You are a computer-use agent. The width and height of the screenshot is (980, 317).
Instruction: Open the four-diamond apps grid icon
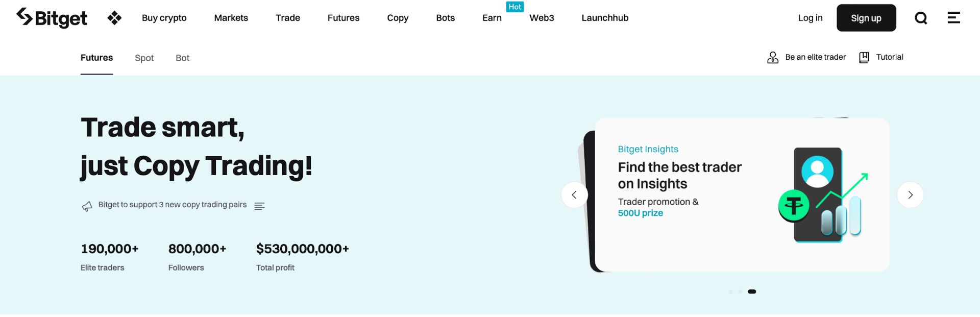[x=114, y=18]
